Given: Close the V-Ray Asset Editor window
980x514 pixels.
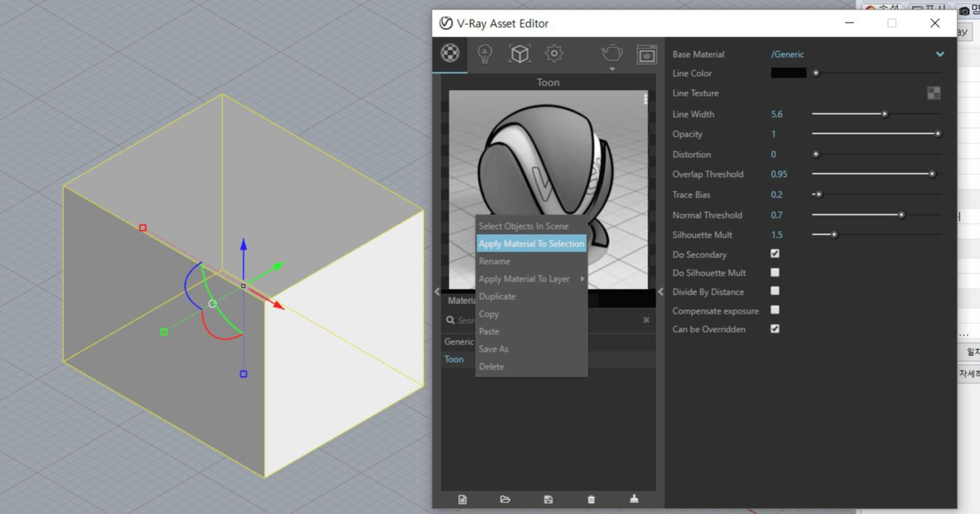Looking at the screenshot, I should point(935,23).
